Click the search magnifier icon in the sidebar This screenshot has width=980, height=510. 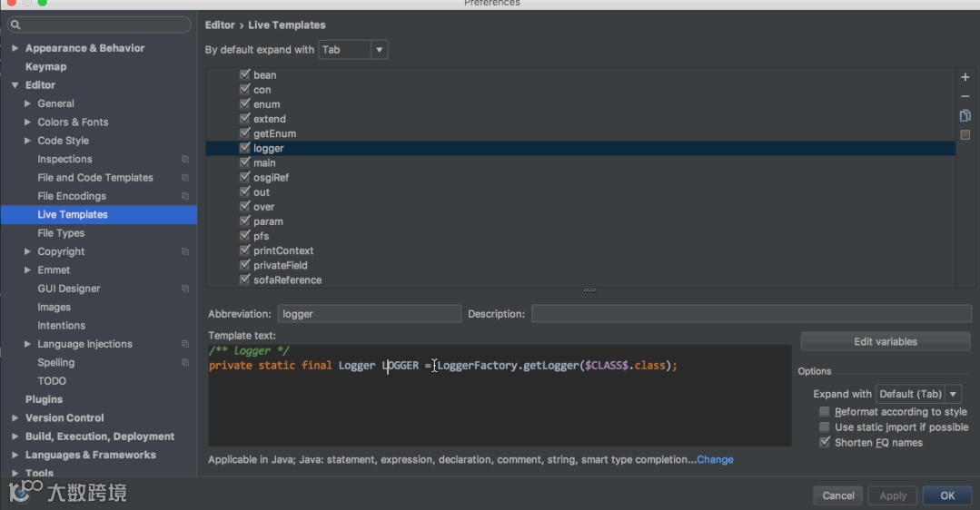point(16,25)
